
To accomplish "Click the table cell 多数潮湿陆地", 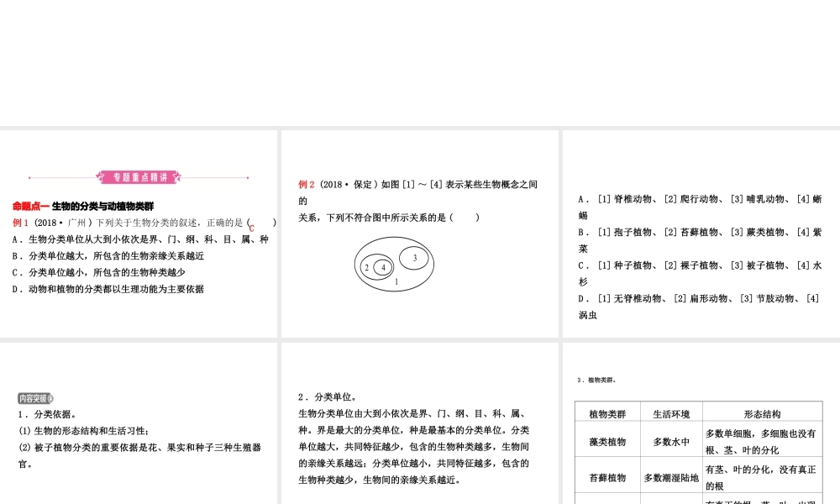I will pos(671,478).
